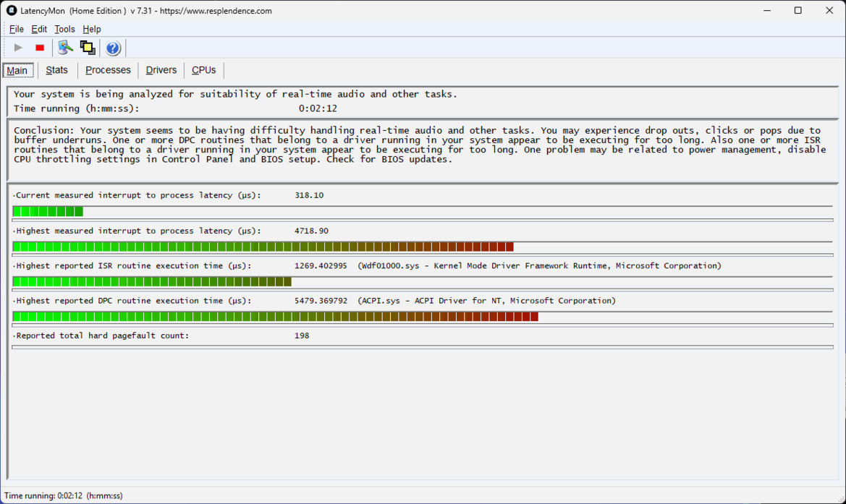This screenshot has height=504, width=846.
Task: Switch to the Drivers tab
Action: pos(161,70)
